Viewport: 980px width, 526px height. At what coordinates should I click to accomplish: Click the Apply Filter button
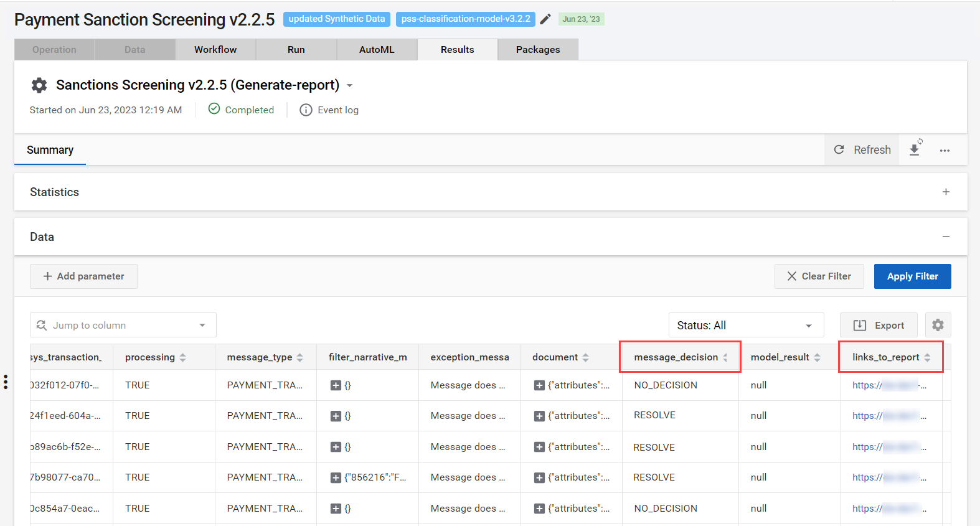coord(913,276)
